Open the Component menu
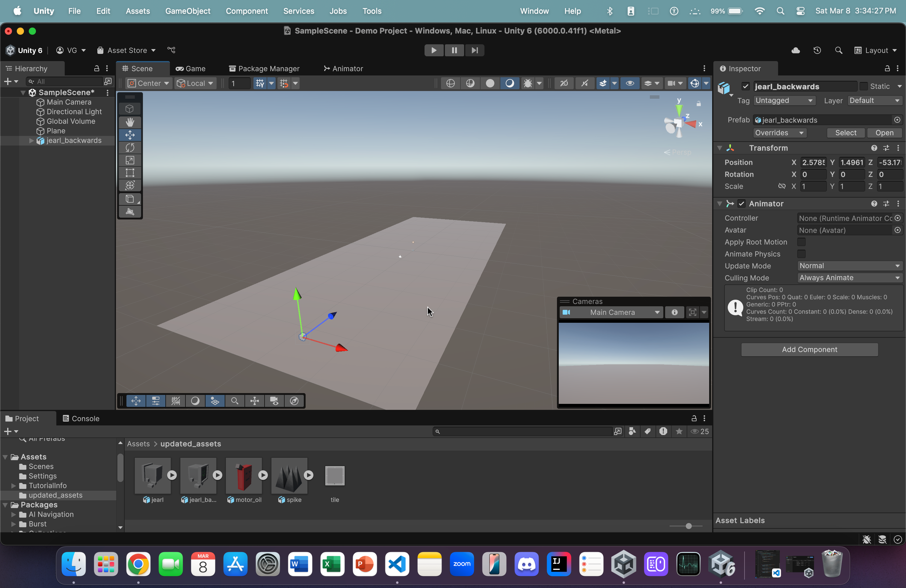The image size is (906, 588). click(x=247, y=11)
